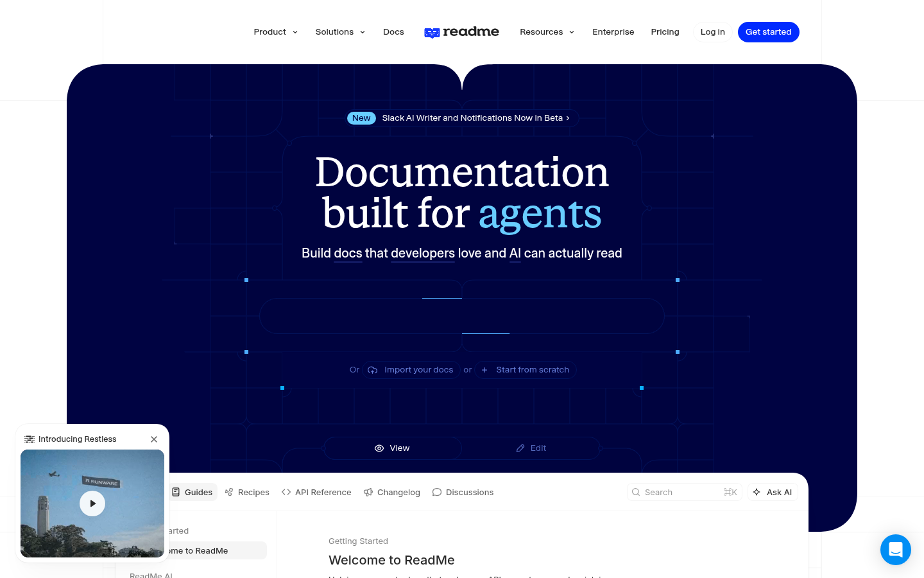This screenshot has width=924, height=578.
Task: Click the Recipes icon
Action: coord(229,492)
